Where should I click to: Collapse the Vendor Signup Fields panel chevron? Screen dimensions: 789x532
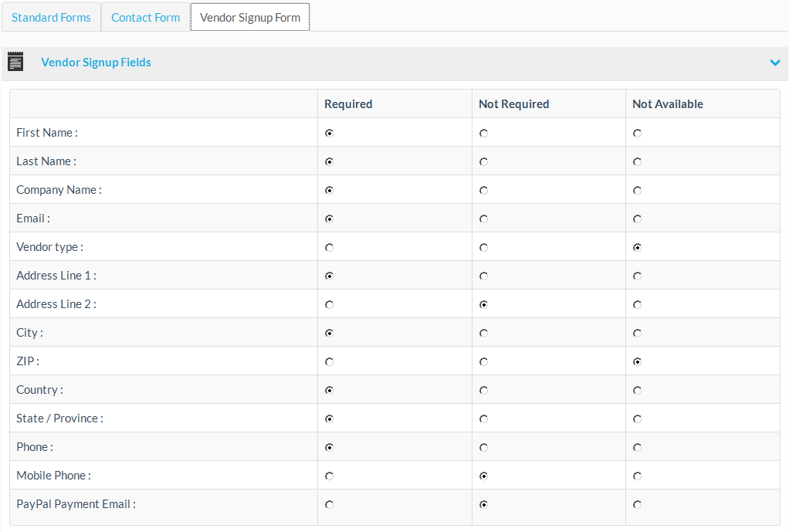tap(775, 63)
